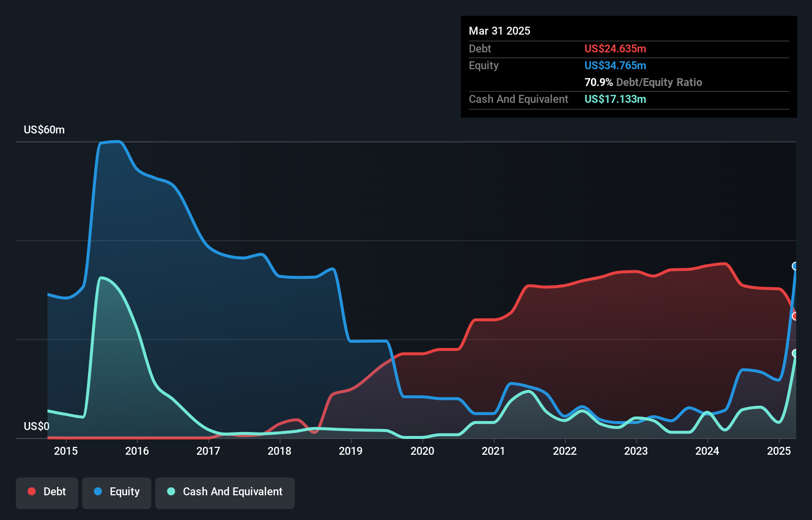812x520 pixels.
Task: Click the 2021 x-axis label
Action: click(x=494, y=451)
